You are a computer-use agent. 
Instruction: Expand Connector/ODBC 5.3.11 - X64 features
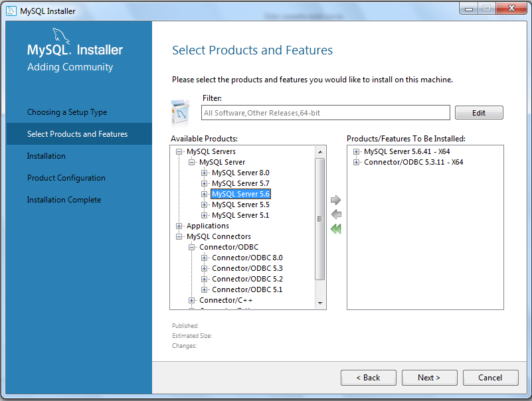point(356,162)
